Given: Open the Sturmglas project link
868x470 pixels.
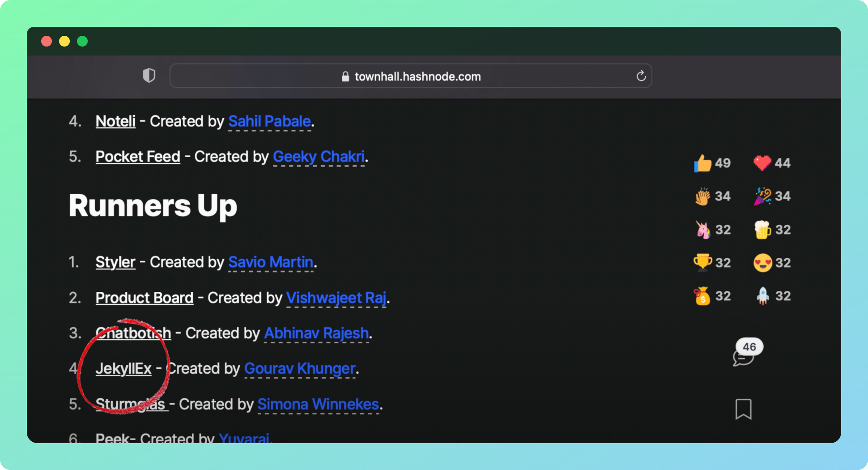Looking at the screenshot, I should [132, 404].
